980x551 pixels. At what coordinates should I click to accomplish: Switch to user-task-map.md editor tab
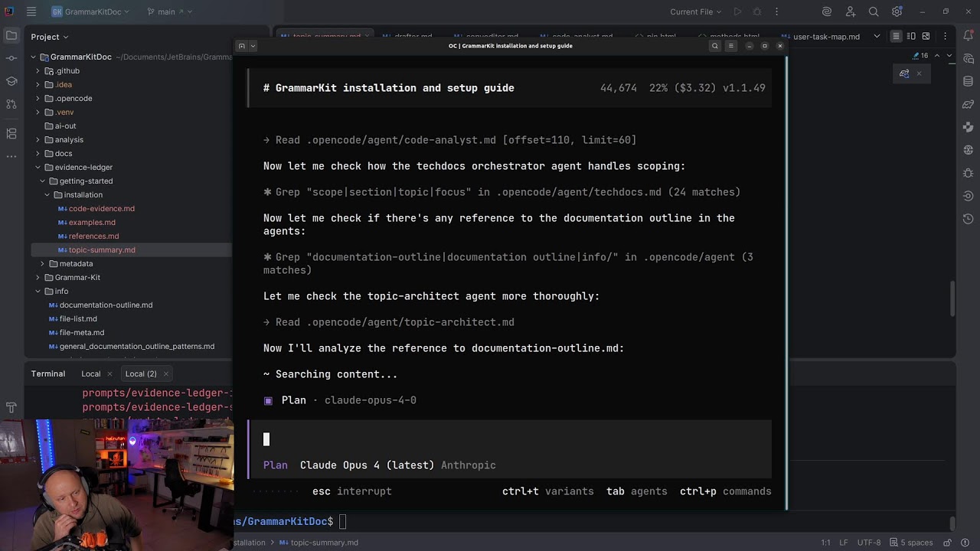pos(820,36)
